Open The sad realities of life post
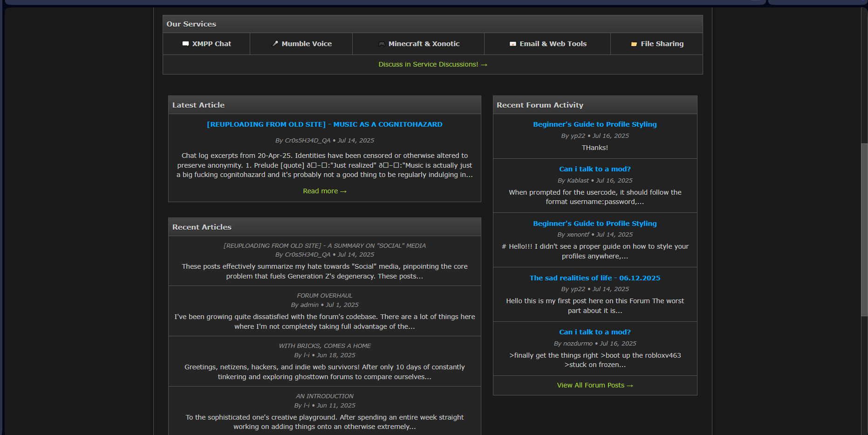 pos(595,278)
